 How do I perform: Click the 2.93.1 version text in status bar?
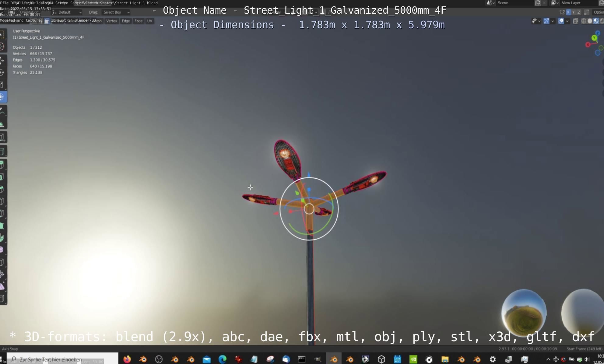point(504,349)
